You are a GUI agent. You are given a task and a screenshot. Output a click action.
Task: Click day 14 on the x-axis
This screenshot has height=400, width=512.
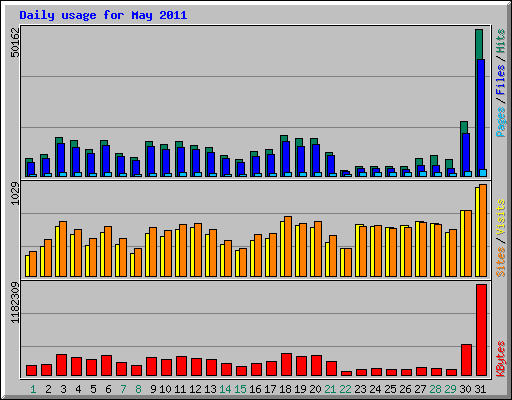[x=225, y=389]
